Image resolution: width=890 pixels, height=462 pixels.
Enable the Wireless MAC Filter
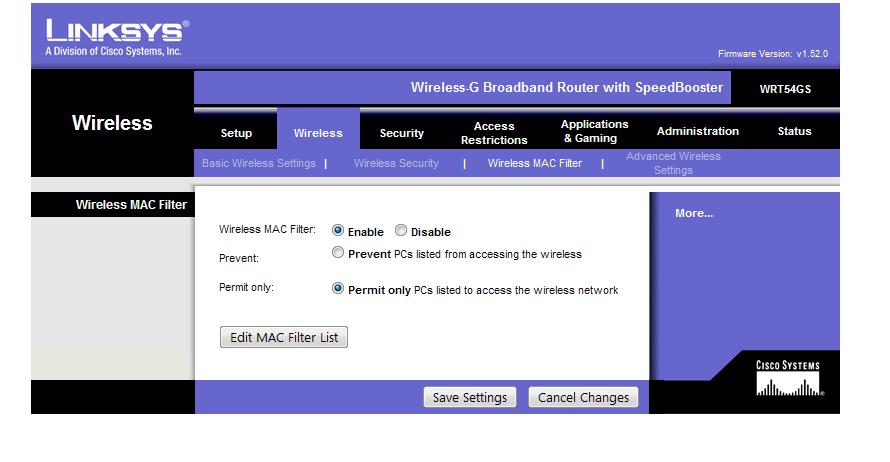click(338, 231)
